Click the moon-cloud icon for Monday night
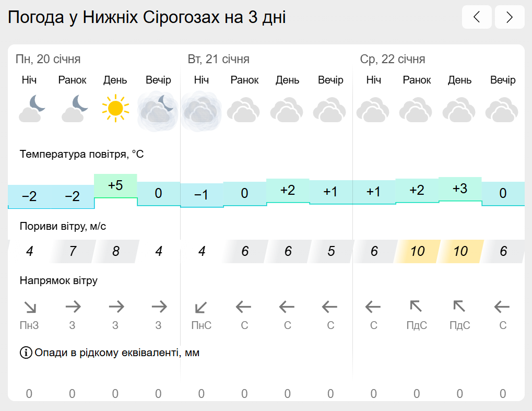 [32, 109]
